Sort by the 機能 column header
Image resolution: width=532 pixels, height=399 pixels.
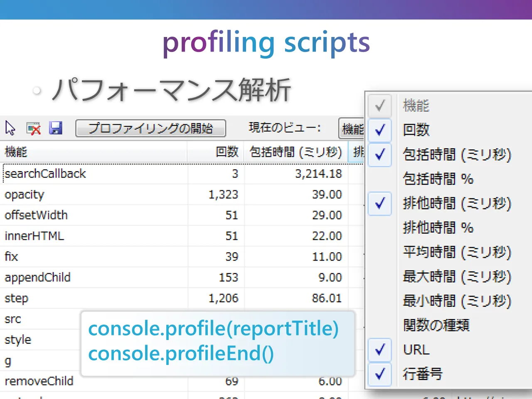pyautogui.click(x=94, y=152)
